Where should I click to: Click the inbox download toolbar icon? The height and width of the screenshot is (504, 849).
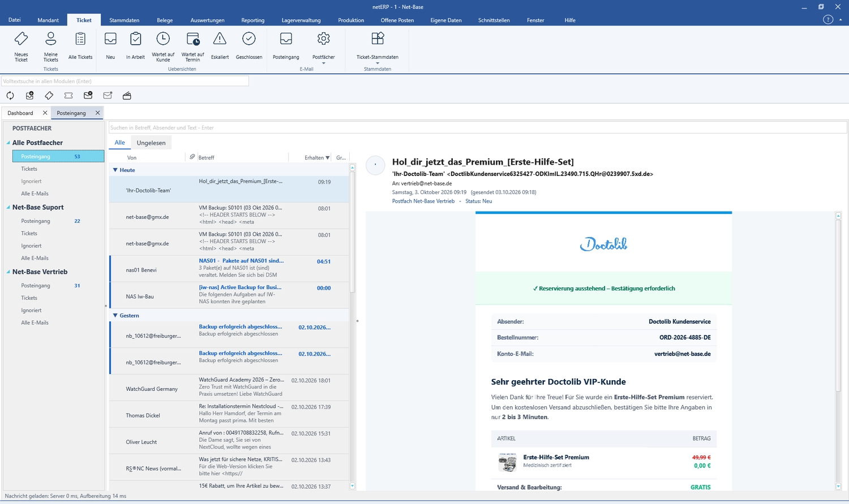click(x=29, y=96)
